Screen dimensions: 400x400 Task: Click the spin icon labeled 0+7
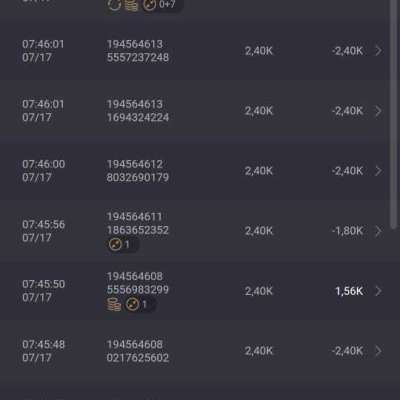click(x=149, y=5)
